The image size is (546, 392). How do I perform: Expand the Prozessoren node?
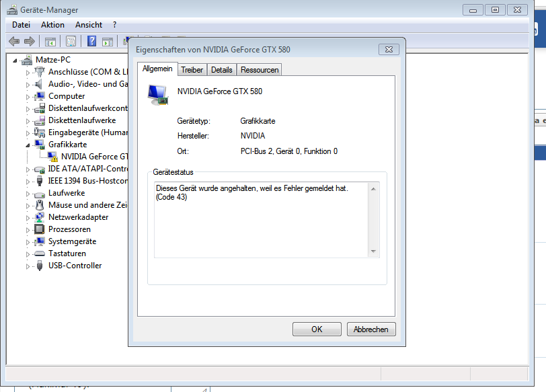pos(28,230)
